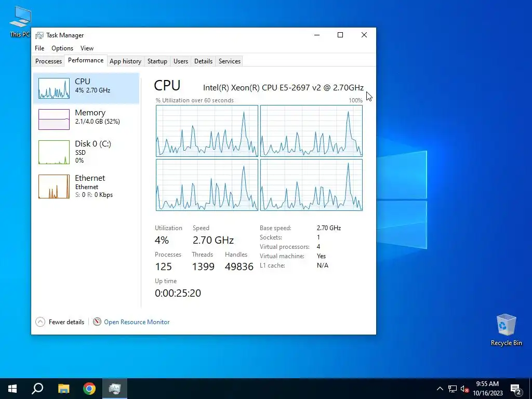Click the up time value 0:00:25:20
Screen dimensions: 532x399
(x=178, y=293)
